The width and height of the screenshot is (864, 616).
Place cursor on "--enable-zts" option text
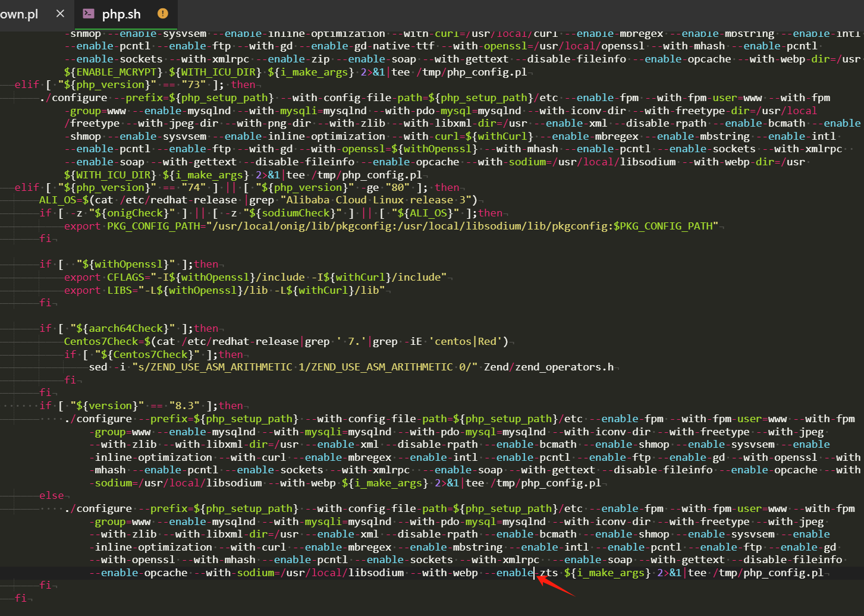(x=521, y=573)
